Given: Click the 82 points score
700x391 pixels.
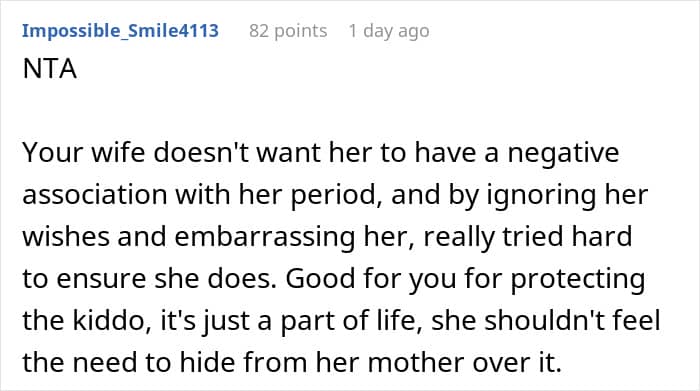Looking at the screenshot, I should click(288, 31).
